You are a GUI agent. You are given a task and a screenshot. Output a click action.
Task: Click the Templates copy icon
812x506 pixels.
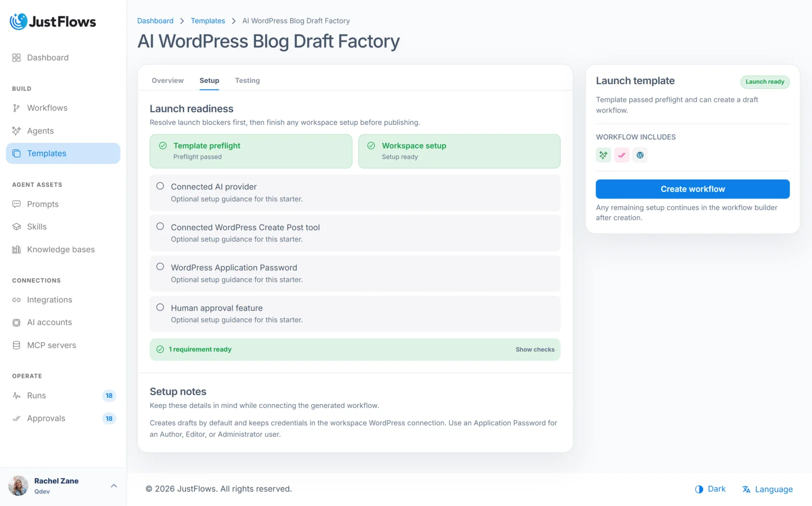pyautogui.click(x=16, y=153)
